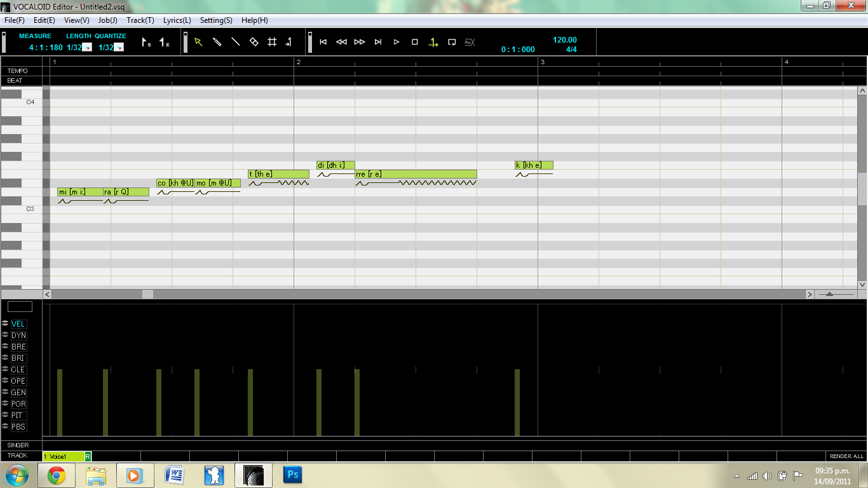The image size is (868, 488).
Task: Click the end marker flag icon
Action: 164,43
